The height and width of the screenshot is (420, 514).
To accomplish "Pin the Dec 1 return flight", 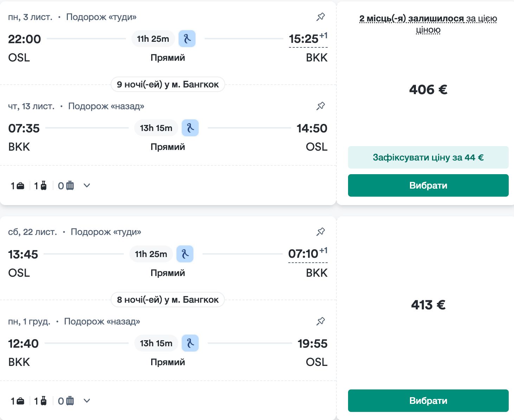I will [x=320, y=321].
